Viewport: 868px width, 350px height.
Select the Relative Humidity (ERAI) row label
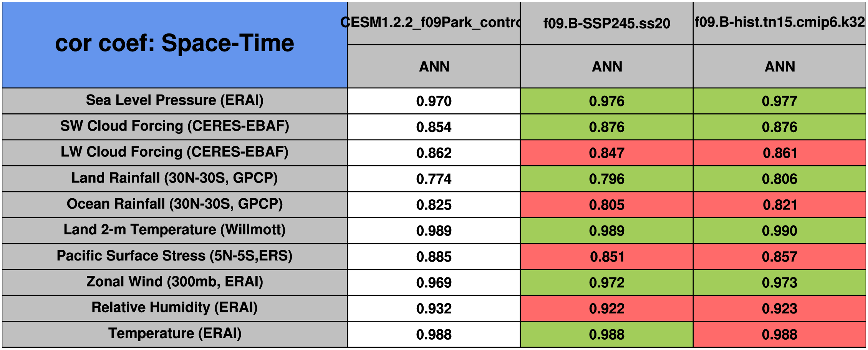[x=175, y=308]
